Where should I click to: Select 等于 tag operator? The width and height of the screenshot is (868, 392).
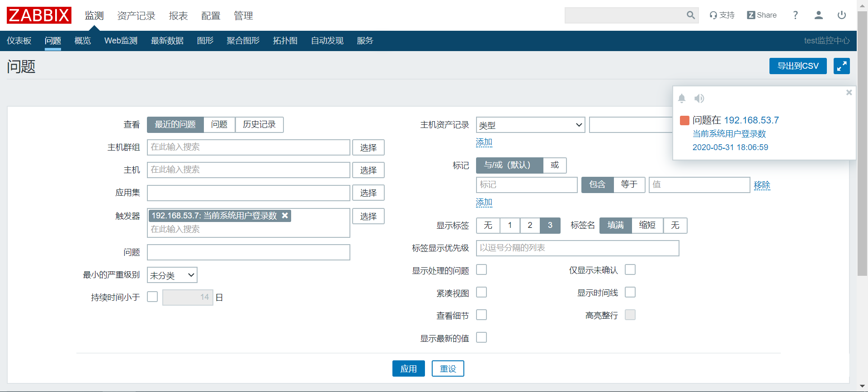(629, 184)
